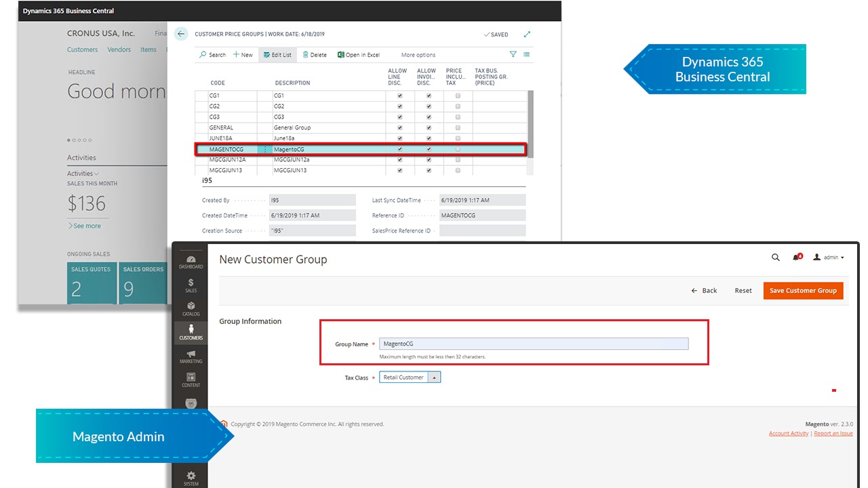Toggle Allow Invoice Disc. for GENERAL

point(429,127)
